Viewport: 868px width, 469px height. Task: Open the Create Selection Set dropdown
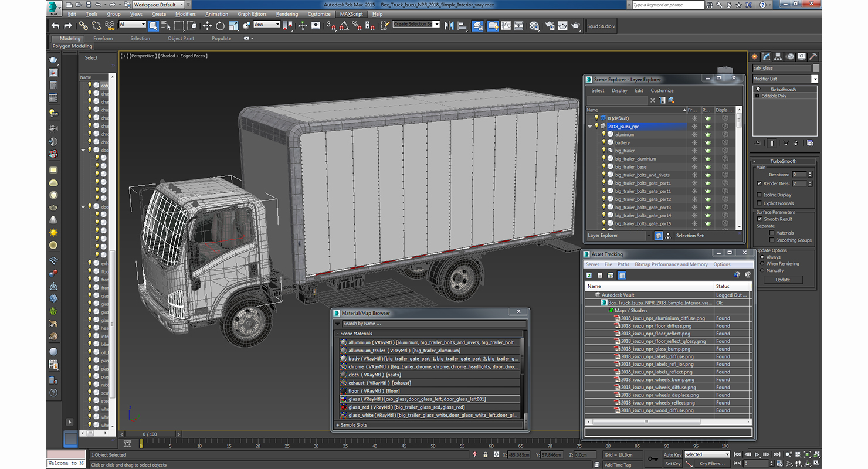[437, 24]
